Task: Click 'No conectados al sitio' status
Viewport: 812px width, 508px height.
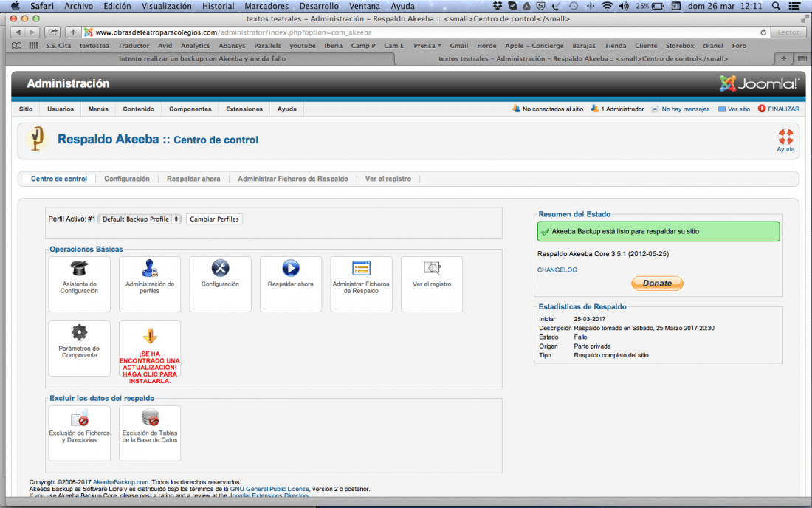Action: (x=548, y=109)
